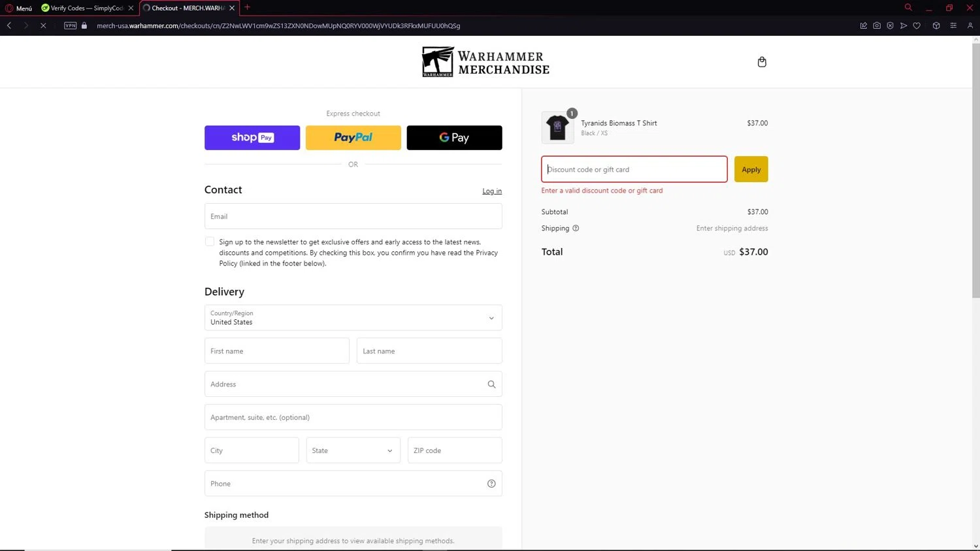Click the URL in the address bar
Screen dimensions: 980x551
[x=278, y=25]
